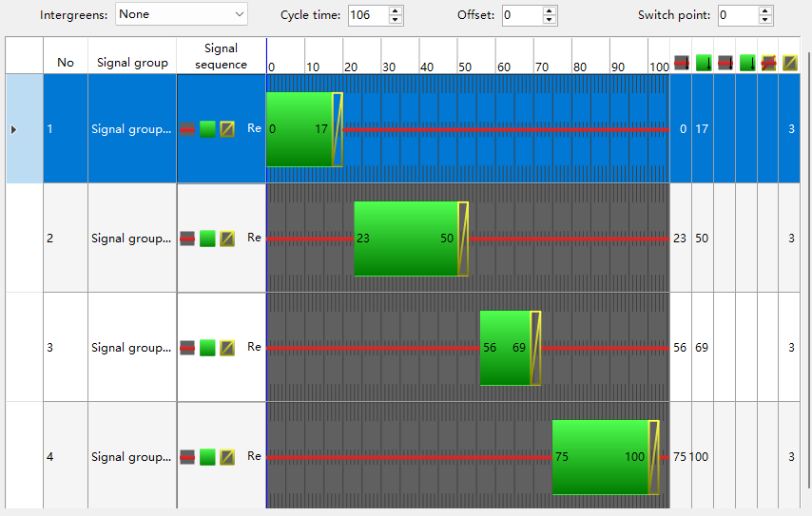Click the amber signal icon in row 3 sequence
812x516 pixels.
coord(227,348)
